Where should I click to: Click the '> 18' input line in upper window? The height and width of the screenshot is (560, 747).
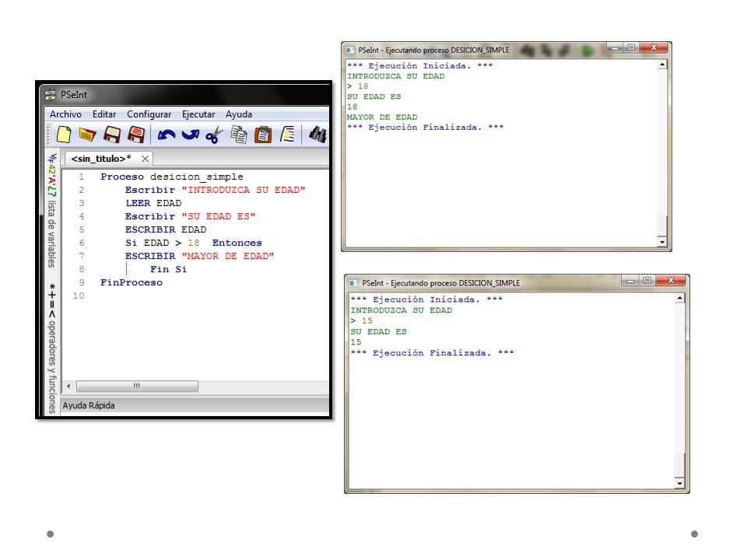click(358, 86)
